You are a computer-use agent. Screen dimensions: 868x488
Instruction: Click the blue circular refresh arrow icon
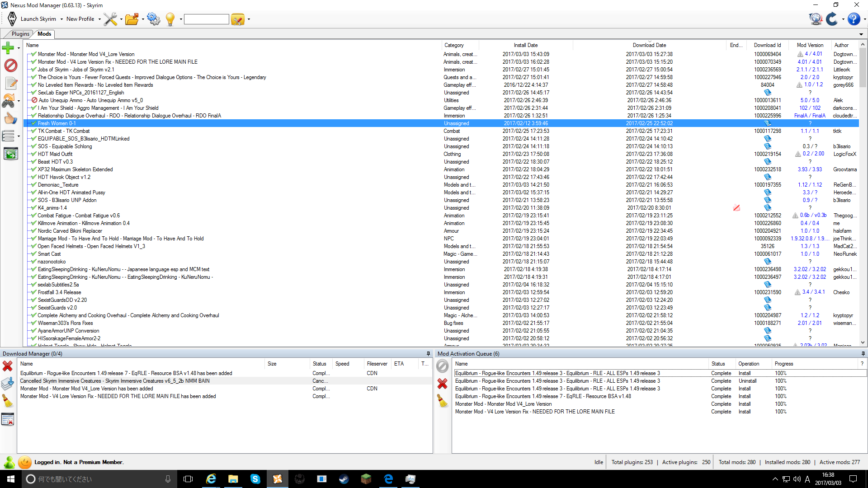(x=832, y=19)
